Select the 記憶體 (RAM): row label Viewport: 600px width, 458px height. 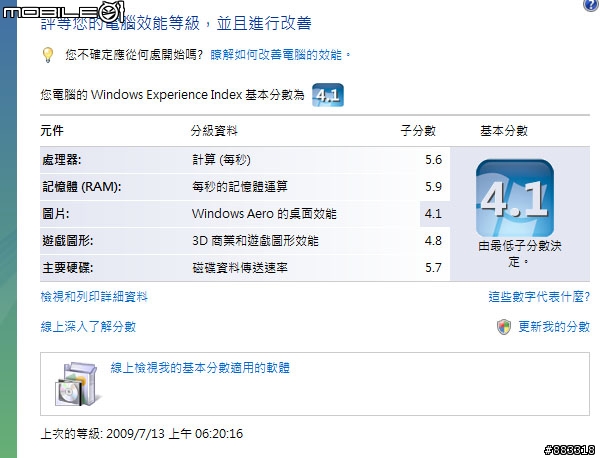pos(82,187)
